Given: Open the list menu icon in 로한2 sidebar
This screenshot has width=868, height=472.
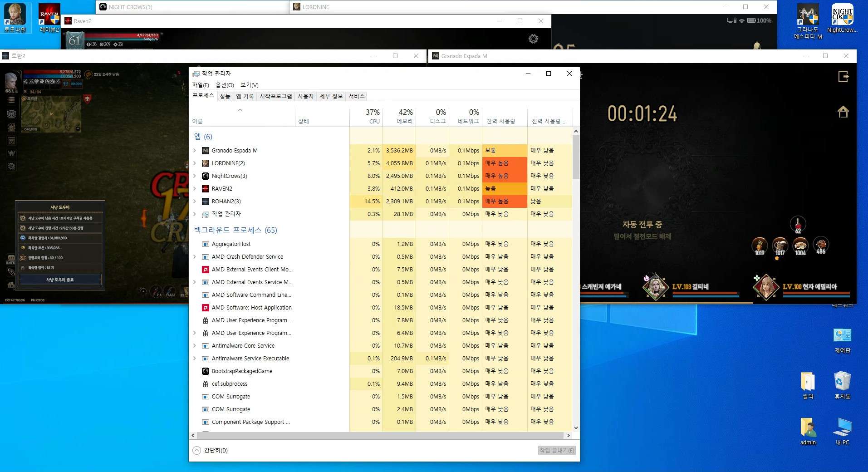Looking at the screenshot, I should point(11,100).
